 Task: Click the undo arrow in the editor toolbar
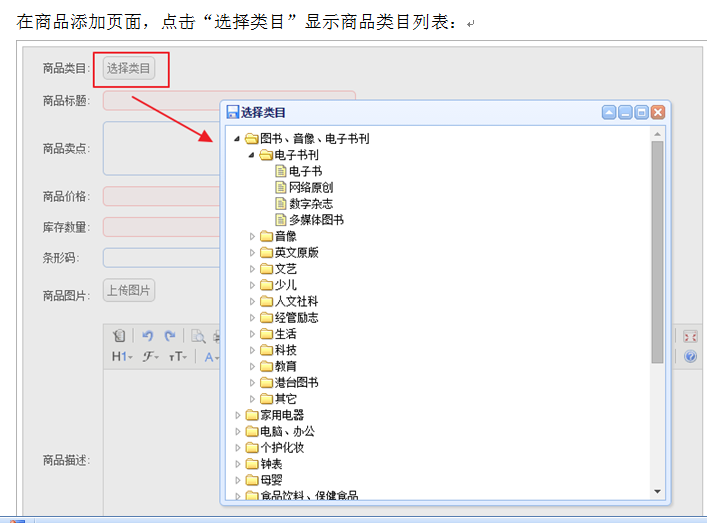147,336
